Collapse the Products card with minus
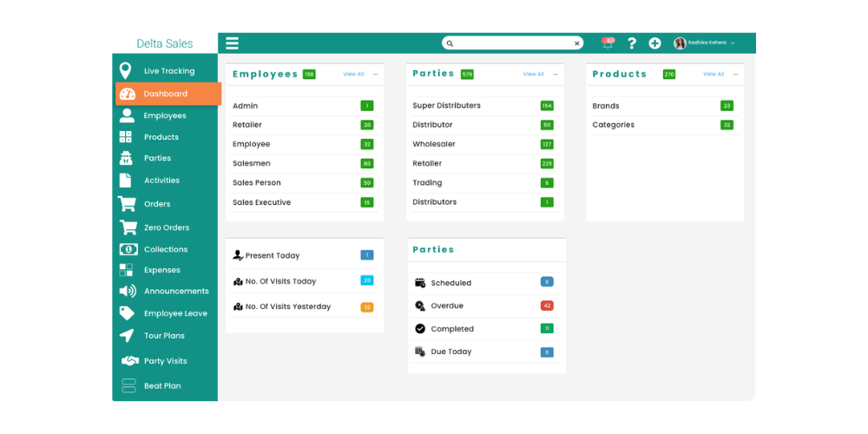The image size is (868, 434). click(736, 74)
